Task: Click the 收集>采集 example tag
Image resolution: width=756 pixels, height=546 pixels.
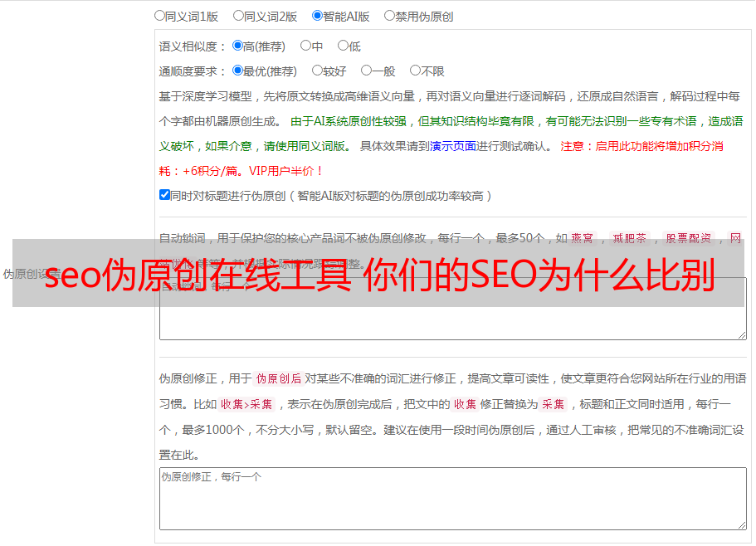Action: click(246, 405)
